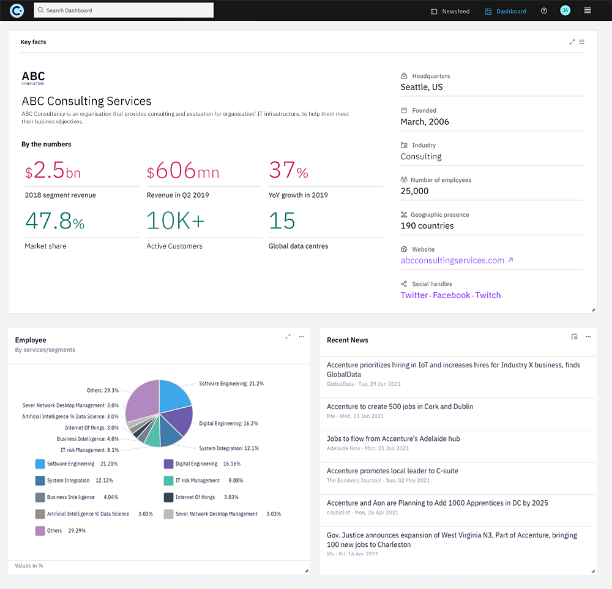Click the Key facts panel resize handle
The width and height of the screenshot is (612, 589).
pos(593,310)
